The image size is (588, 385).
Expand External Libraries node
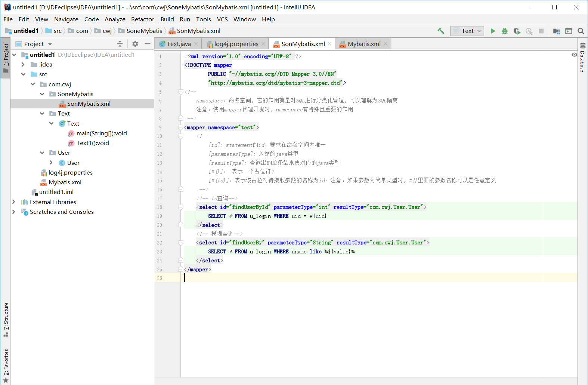point(14,202)
